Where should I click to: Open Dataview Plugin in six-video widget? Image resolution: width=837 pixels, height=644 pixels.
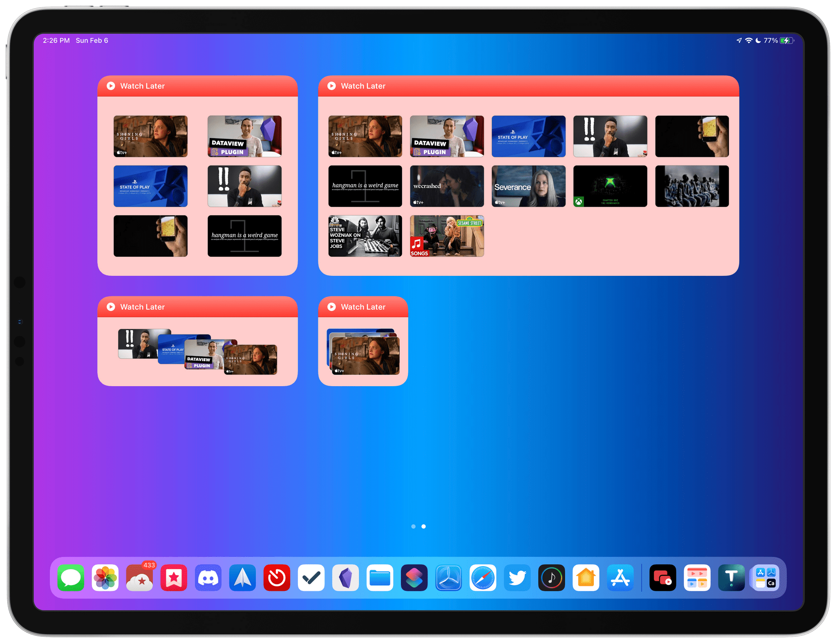pyautogui.click(x=244, y=136)
